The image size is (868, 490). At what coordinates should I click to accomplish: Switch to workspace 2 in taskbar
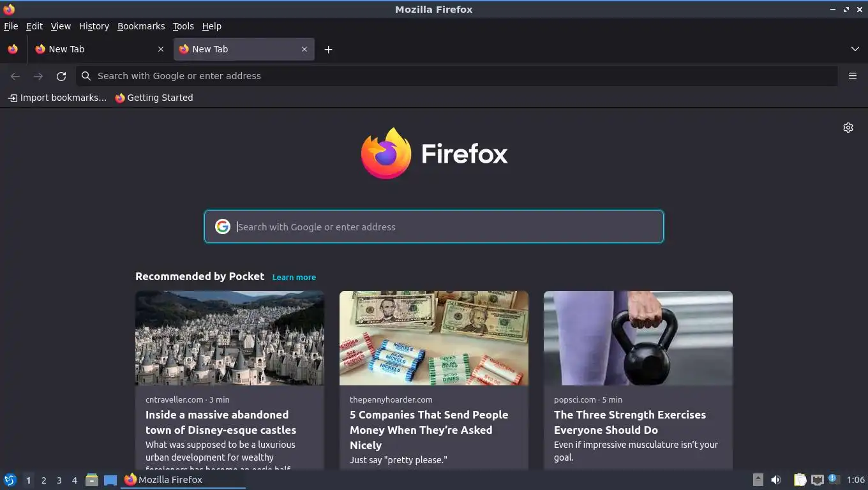(x=43, y=480)
